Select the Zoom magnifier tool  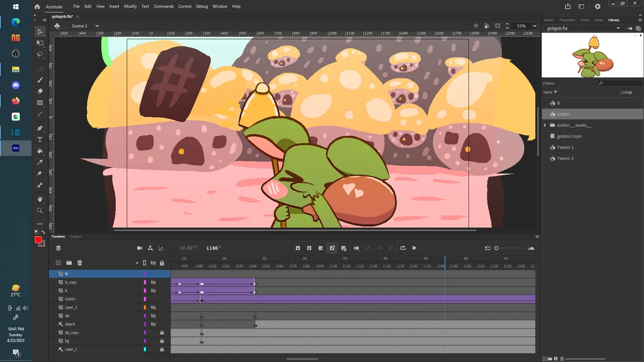[x=40, y=211]
